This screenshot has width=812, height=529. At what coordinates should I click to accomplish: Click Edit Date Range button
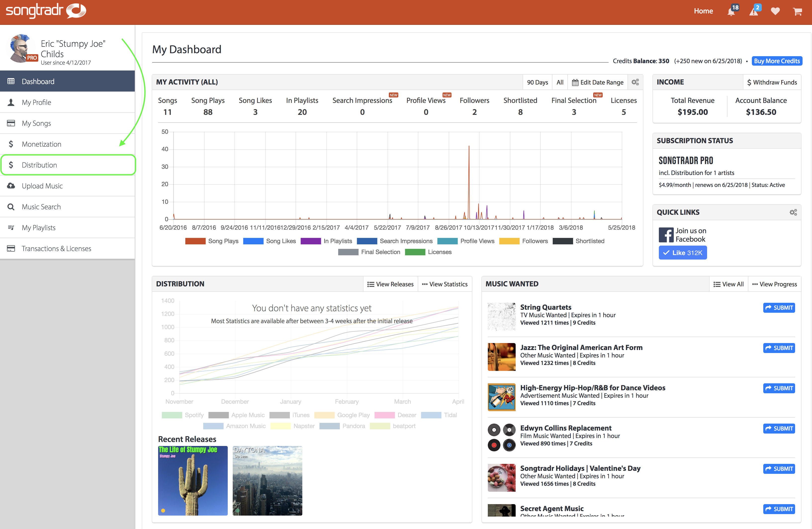click(598, 82)
